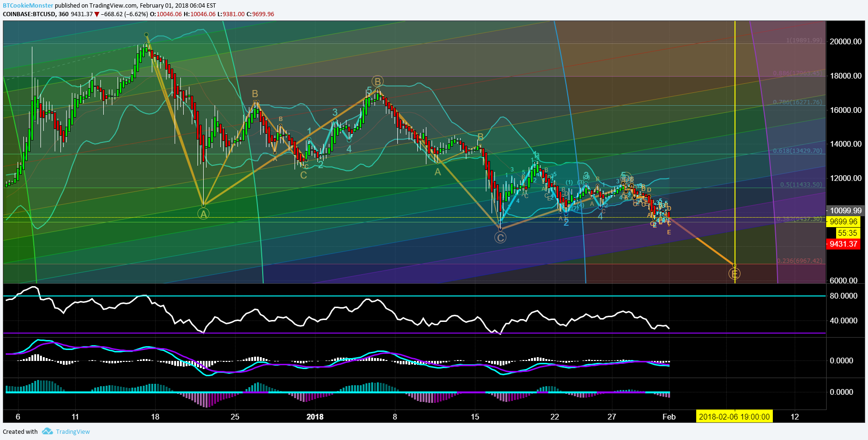Select the circled B wave label
868x440 pixels.
pos(377,81)
